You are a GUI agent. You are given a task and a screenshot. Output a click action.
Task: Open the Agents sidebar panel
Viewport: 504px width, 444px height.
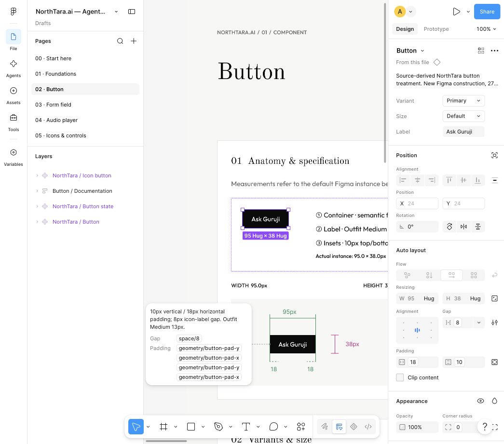coord(13,68)
